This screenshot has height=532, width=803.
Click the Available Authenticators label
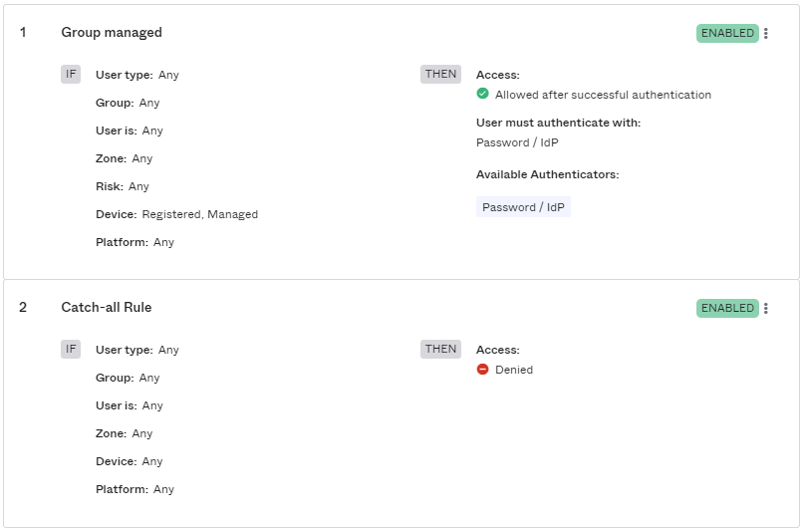[547, 174]
